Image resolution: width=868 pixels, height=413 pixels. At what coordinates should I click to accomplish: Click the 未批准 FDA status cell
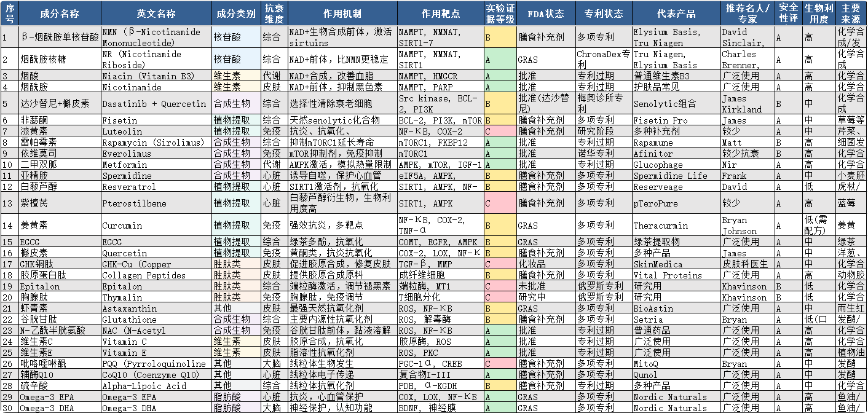(x=546, y=286)
